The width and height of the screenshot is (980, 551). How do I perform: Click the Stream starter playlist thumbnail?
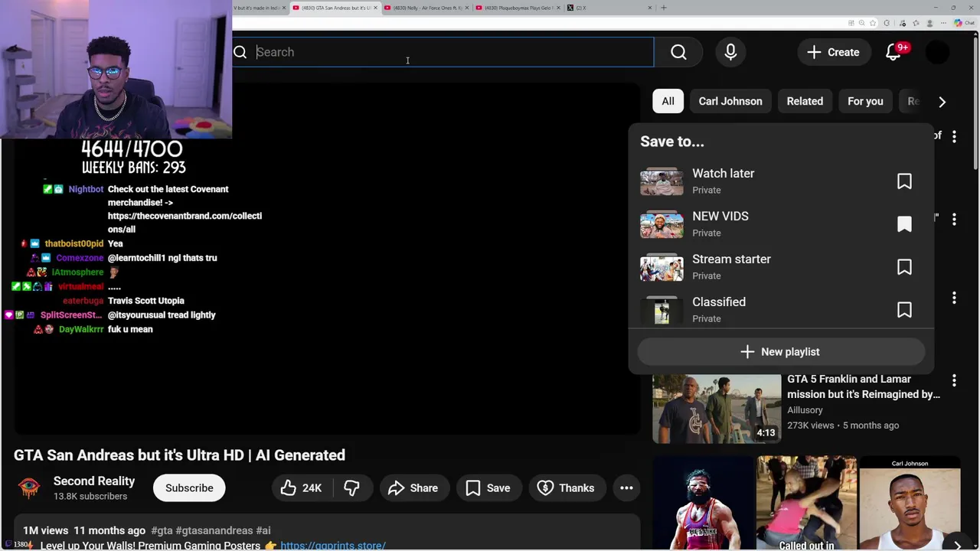click(x=661, y=267)
